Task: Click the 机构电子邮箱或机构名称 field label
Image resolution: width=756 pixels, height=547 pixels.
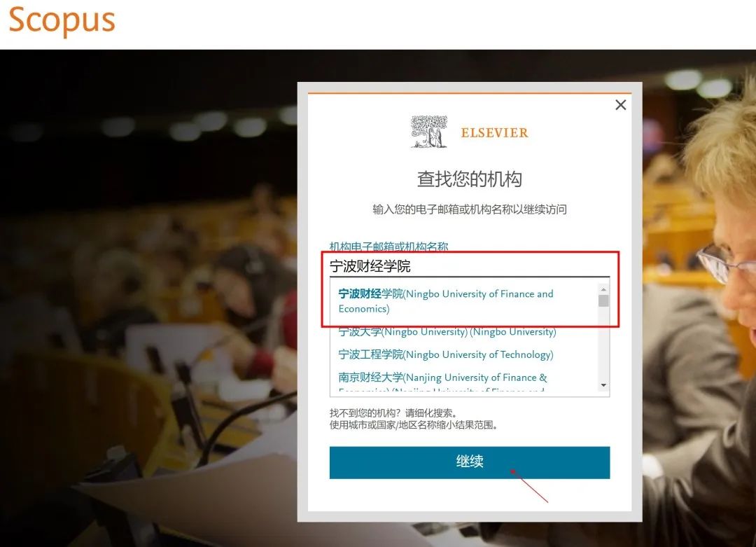Action: pyautogui.click(x=388, y=247)
